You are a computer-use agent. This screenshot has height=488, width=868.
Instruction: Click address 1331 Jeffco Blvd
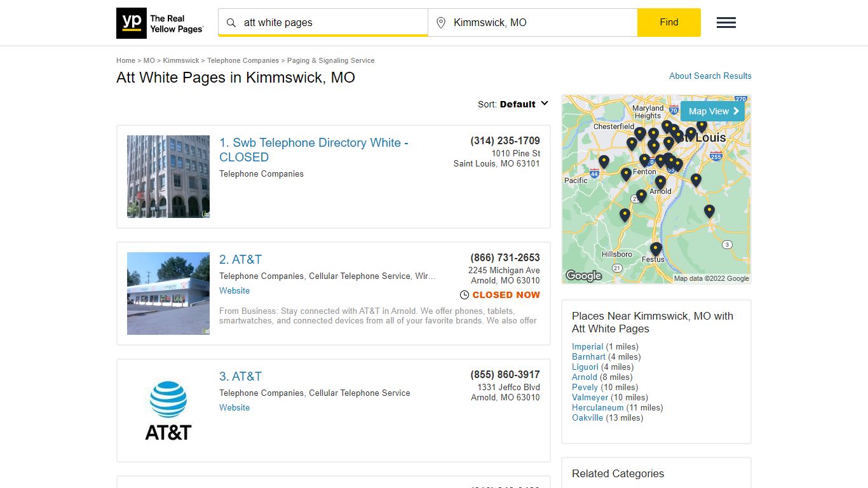click(509, 388)
